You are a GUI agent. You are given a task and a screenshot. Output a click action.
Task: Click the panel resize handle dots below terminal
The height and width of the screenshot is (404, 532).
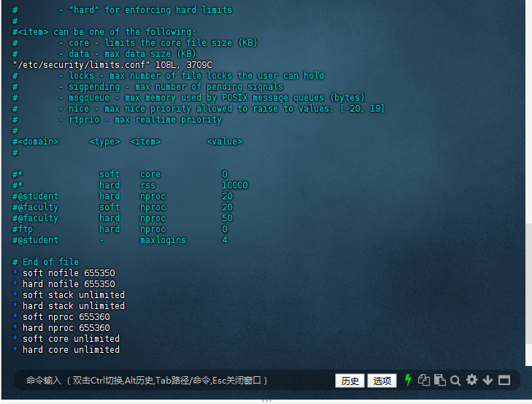266,400
